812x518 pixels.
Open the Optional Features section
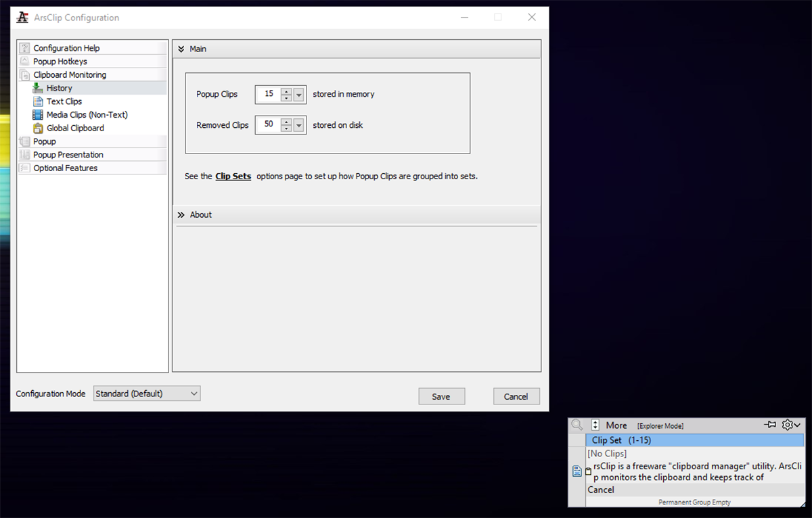tap(92, 168)
